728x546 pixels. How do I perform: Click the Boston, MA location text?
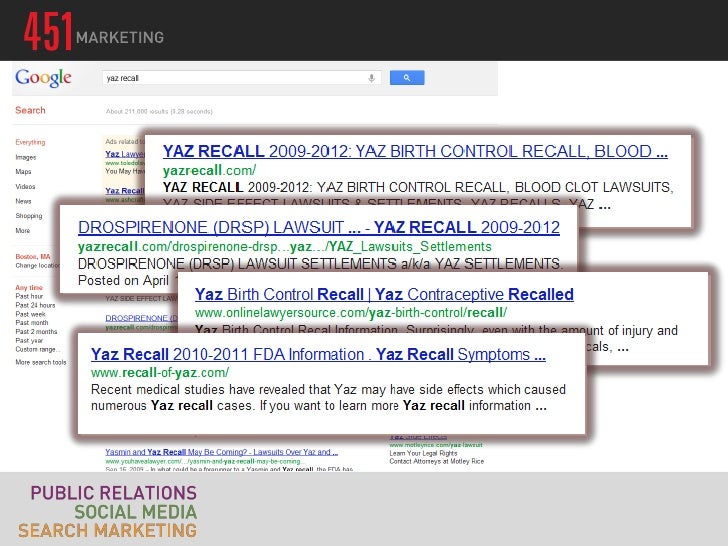pos(32,257)
